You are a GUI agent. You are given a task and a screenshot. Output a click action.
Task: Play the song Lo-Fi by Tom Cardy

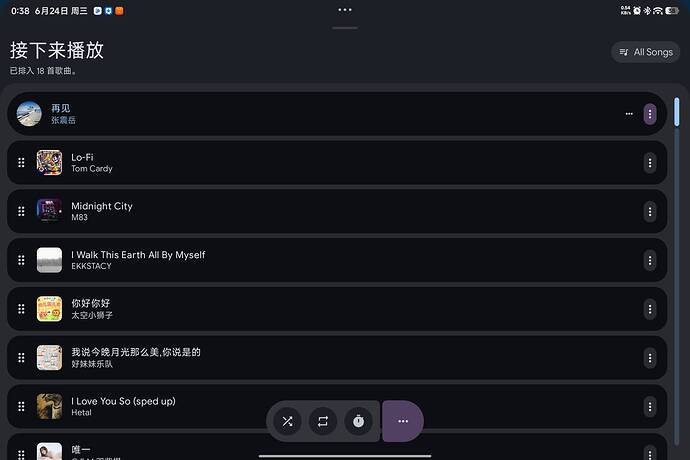337,163
